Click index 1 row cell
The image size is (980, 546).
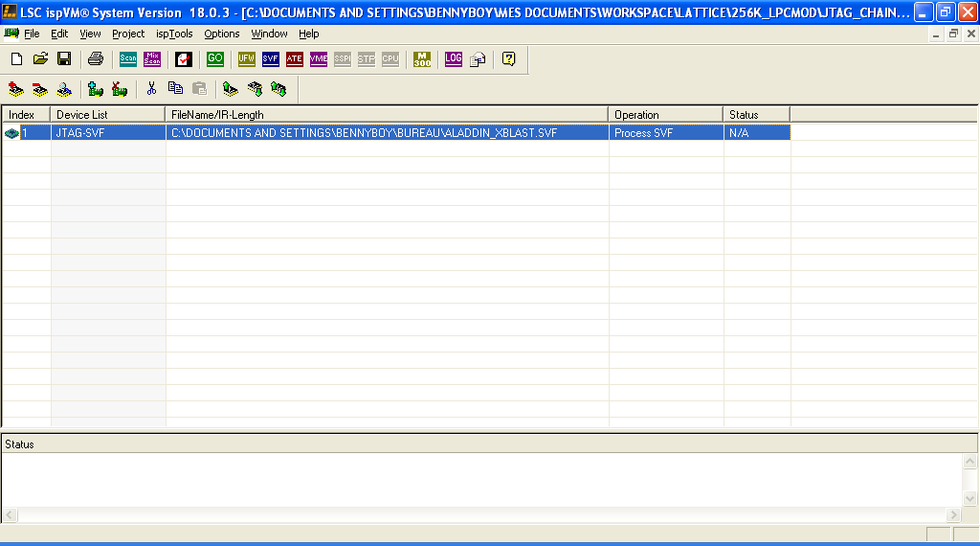[27, 132]
